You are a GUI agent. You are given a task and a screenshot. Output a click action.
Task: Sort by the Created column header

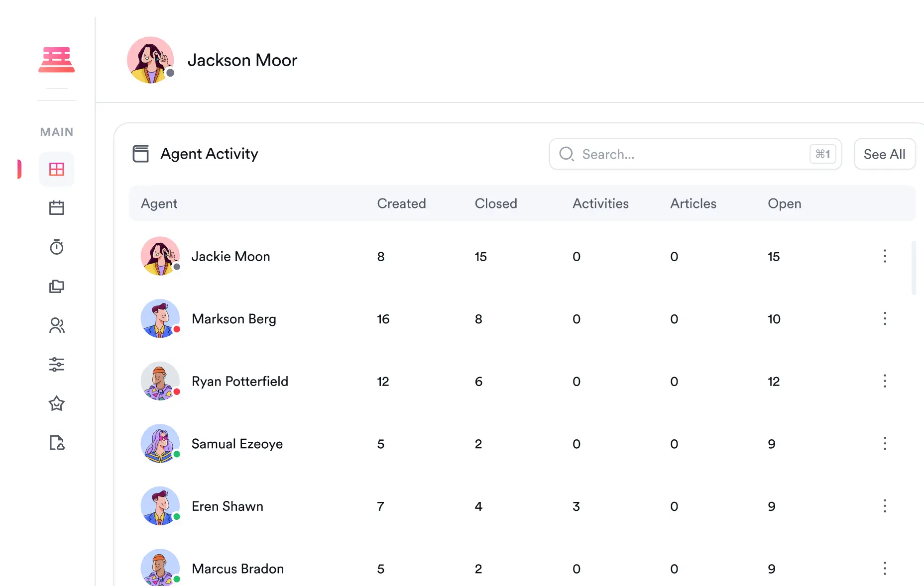point(401,203)
